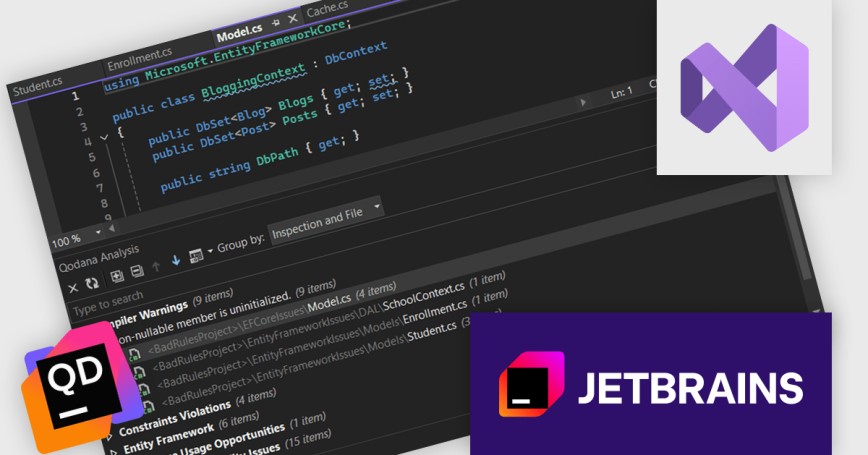Image resolution: width=868 pixels, height=455 pixels.
Task: Click the file icon of the SchoolContext.cs row
Action: point(139,372)
